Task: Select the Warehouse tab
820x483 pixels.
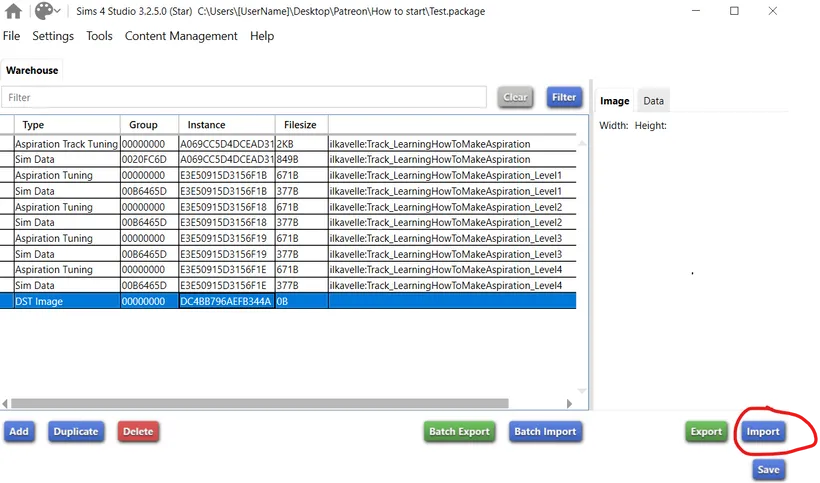Action: [32, 71]
